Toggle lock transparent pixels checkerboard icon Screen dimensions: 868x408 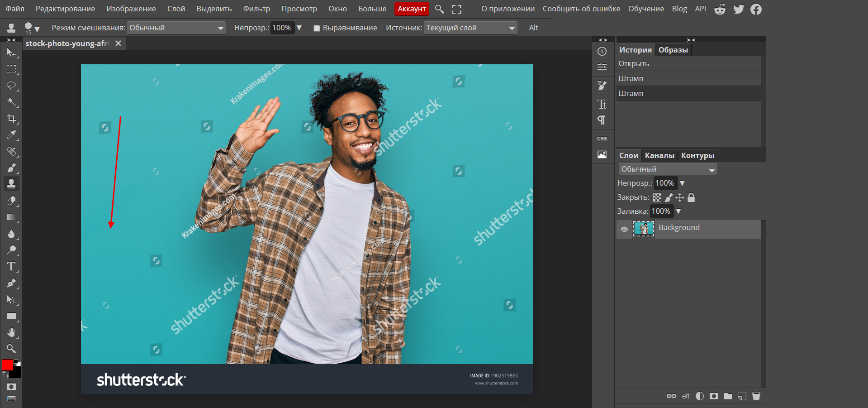click(657, 197)
